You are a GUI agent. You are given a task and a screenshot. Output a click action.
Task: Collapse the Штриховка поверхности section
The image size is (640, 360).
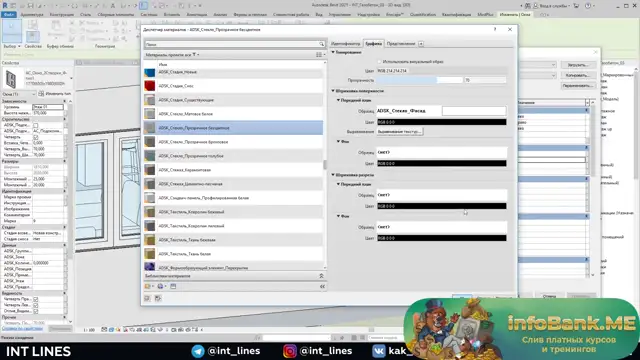tap(333, 91)
